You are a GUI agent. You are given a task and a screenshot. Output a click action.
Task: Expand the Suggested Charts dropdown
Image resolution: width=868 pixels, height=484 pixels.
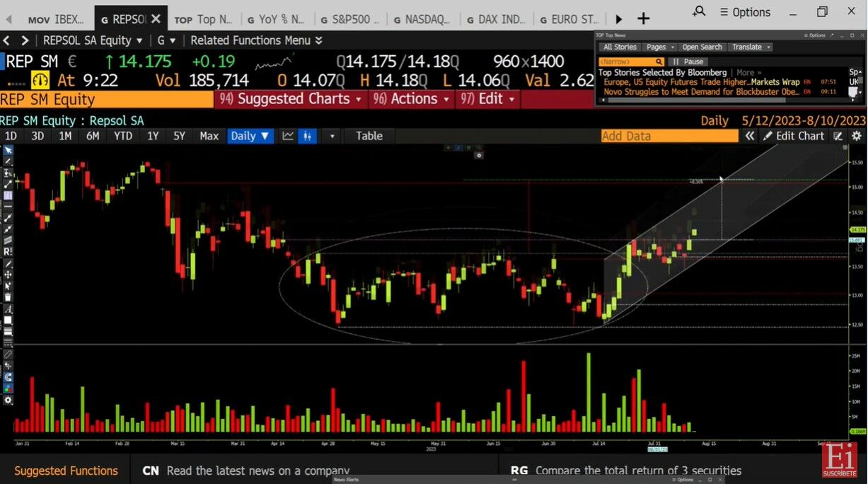tap(291, 99)
